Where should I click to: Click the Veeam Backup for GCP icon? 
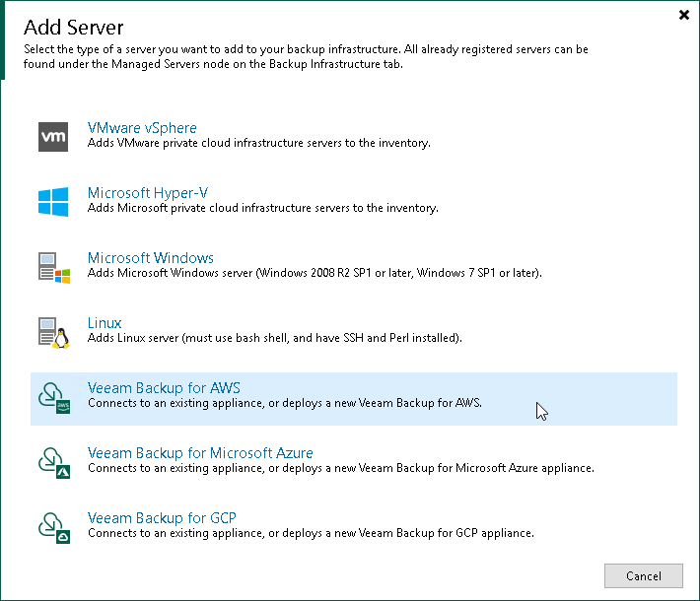coord(53,527)
